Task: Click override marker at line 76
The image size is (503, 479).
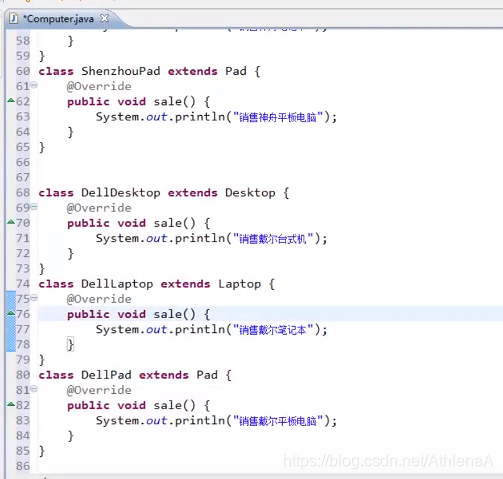Action: point(11,313)
